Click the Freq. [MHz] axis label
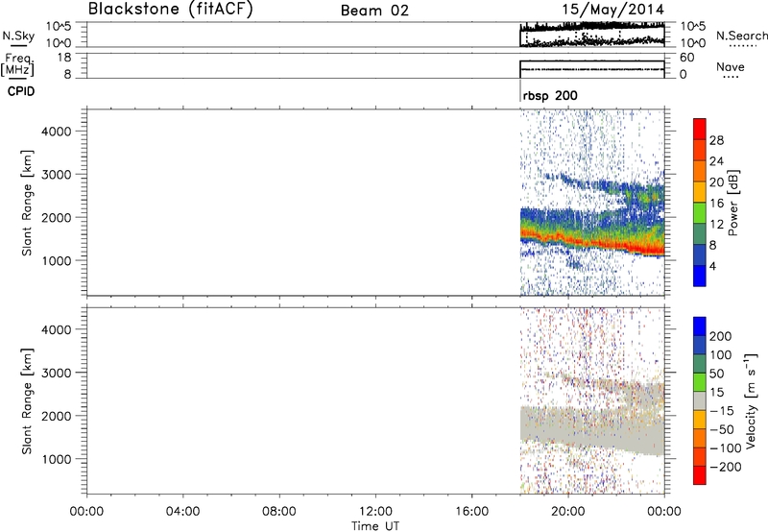The height and width of the screenshot is (532, 768). tap(18, 64)
